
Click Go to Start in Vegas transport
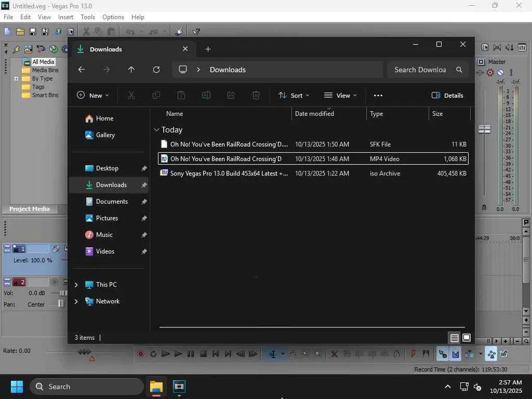(x=216, y=354)
